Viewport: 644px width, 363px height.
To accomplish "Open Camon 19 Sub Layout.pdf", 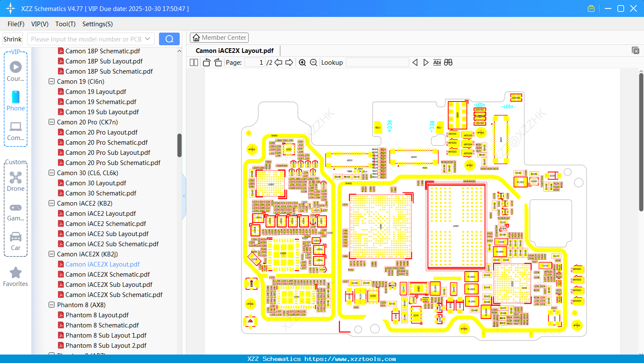I will pyautogui.click(x=102, y=112).
